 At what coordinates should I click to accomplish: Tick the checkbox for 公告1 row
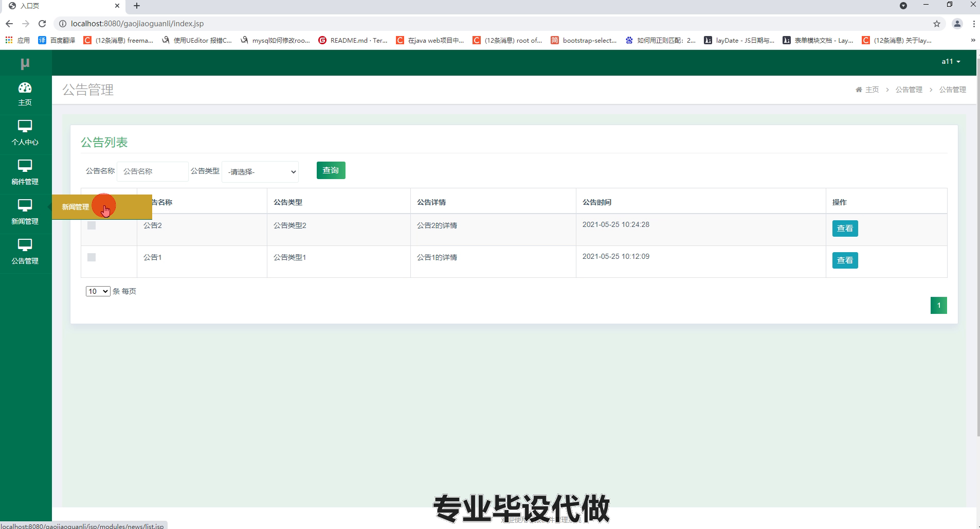coord(92,257)
